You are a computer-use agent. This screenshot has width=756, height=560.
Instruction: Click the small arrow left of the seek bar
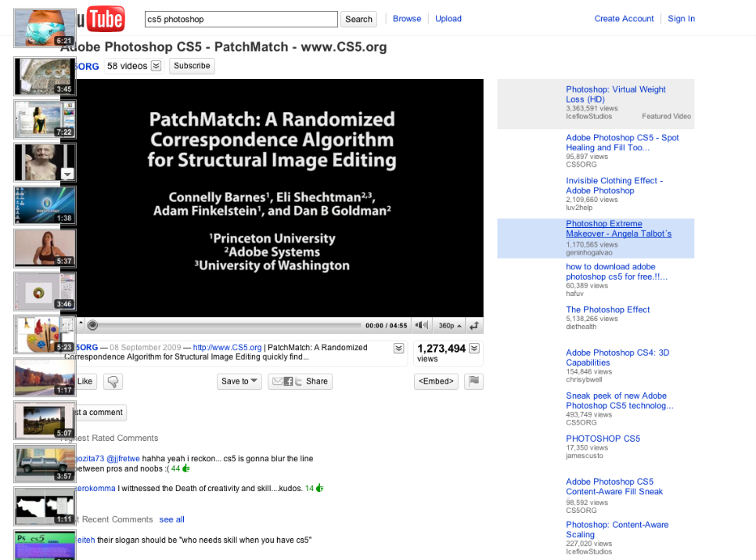click(x=81, y=322)
